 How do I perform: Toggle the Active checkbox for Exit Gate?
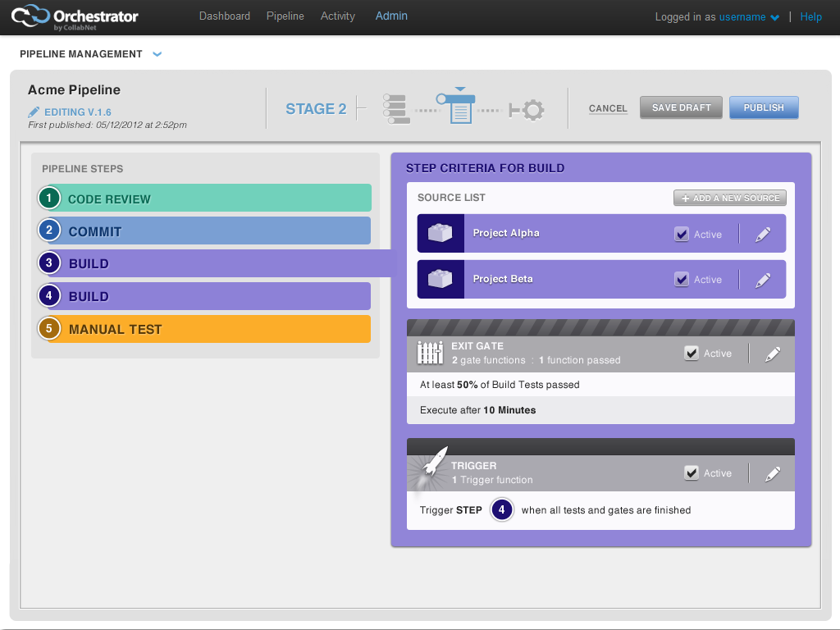tap(692, 353)
